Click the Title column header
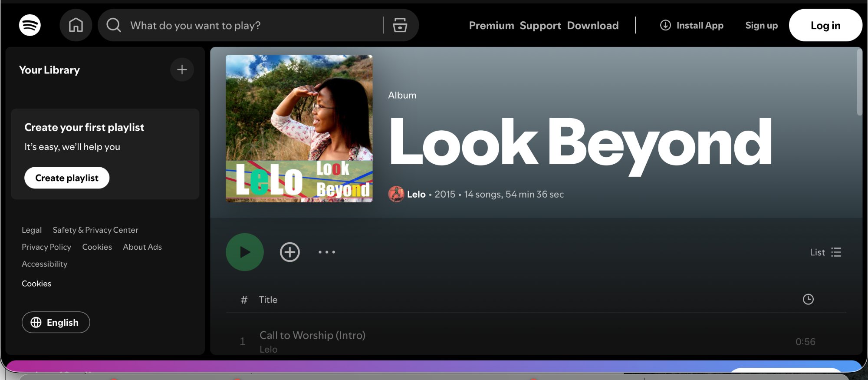 [x=268, y=300]
